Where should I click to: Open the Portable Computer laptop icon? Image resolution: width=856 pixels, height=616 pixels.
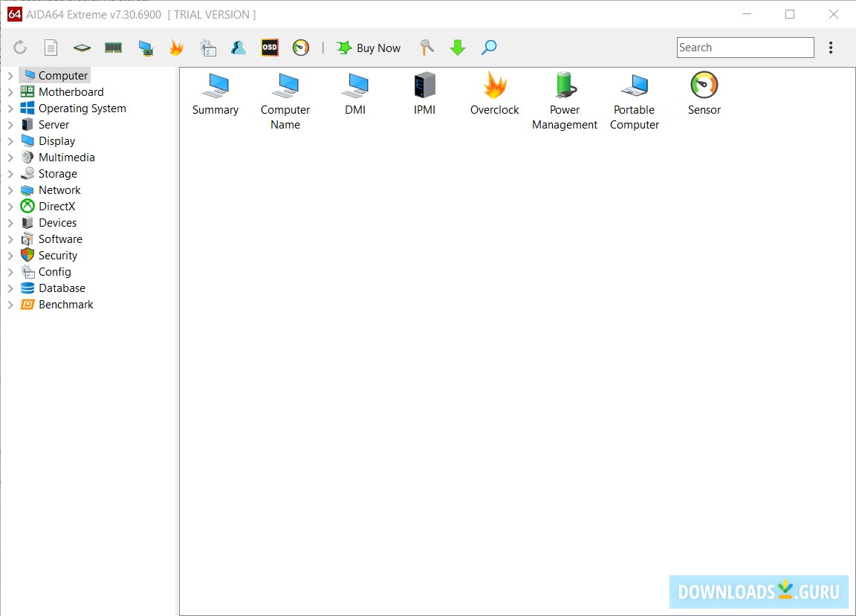click(x=635, y=102)
